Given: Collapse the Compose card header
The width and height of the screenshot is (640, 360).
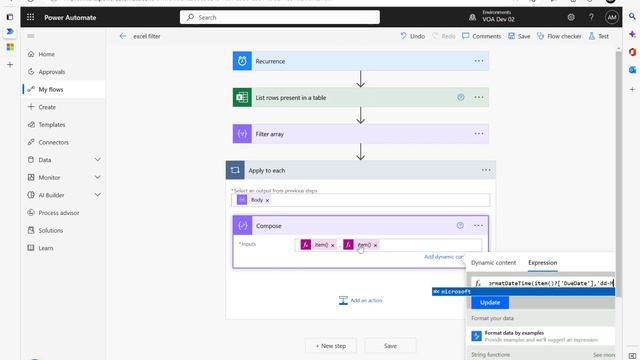Looking at the screenshot, I should pos(360,226).
